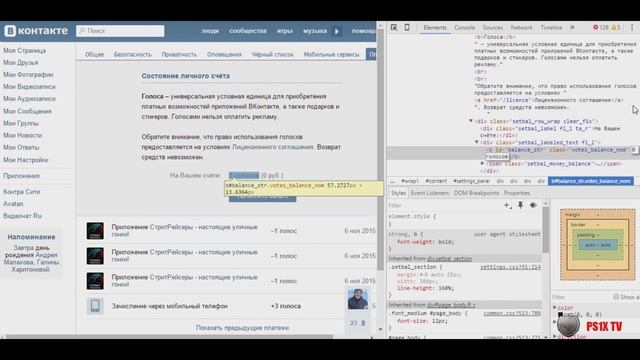Viewport: 640px width, 360px height.
Task: Open the DevTools three-dot menu
Action: [632, 27]
